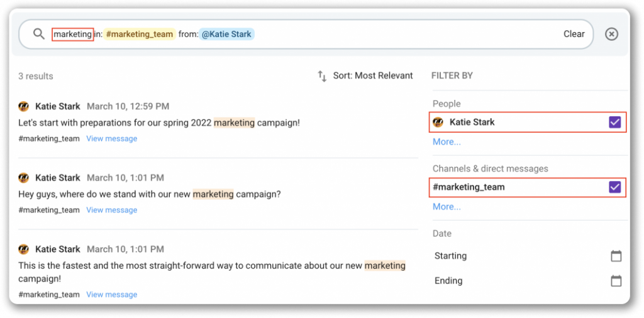644x318 pixels.
Task: View message about where we stand
Action: coord(112,210)
